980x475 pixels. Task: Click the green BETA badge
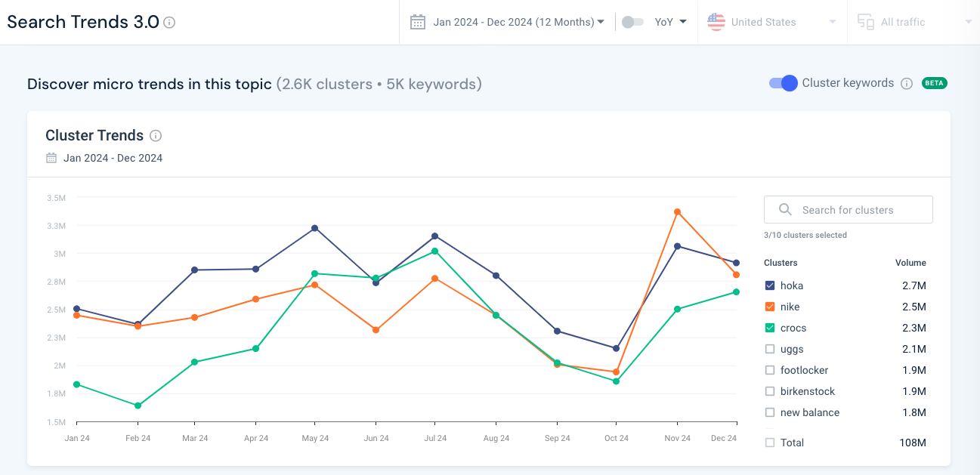[x=934, y=83]
